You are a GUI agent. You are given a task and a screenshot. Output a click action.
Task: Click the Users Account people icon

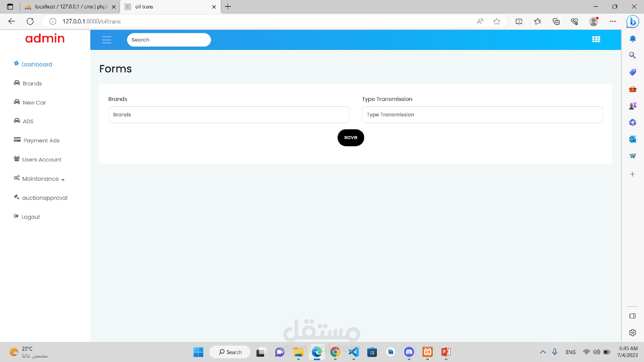[16, 159]
